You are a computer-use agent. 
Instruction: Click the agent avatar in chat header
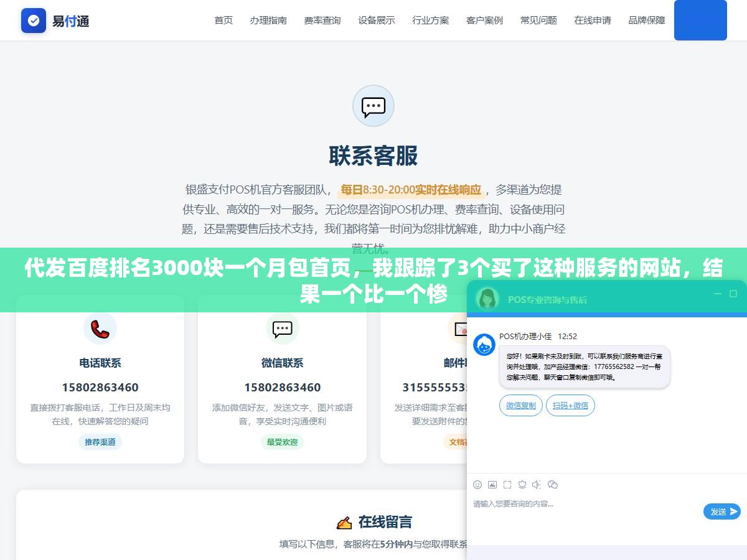pos(487,299)
